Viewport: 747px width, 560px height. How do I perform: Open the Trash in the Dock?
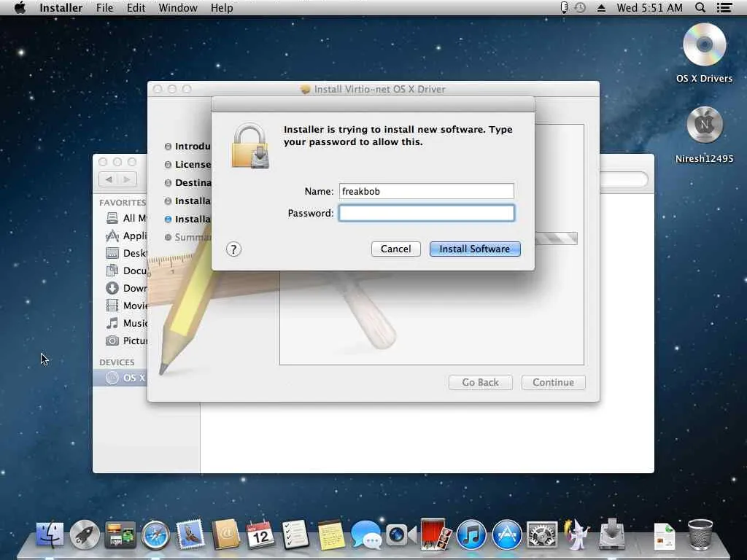click(x=700, y=534)
